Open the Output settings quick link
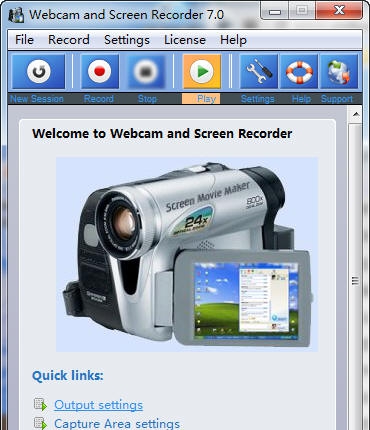Viewport: 370px width, 430px height. pyautogui.click(x=98, y=405)
